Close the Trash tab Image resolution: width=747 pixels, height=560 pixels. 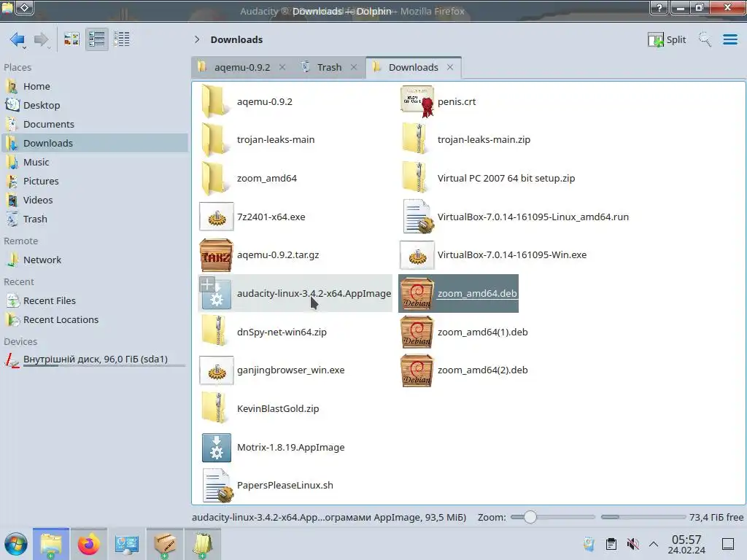354,67
